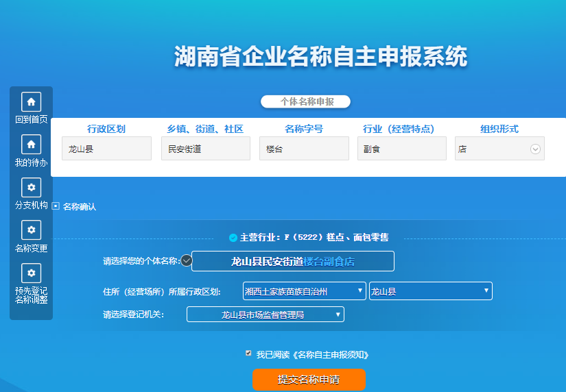Click the 行政区划 column label
Screen dimensions: 566x392
(106, 129)
